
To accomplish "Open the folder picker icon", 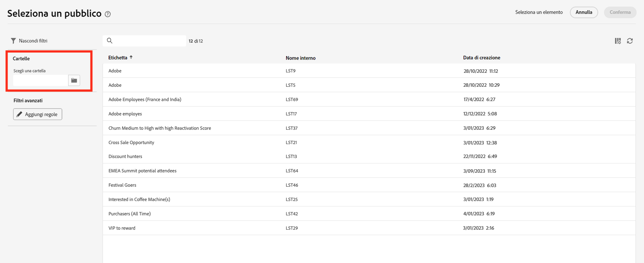I will pos(74,80).
